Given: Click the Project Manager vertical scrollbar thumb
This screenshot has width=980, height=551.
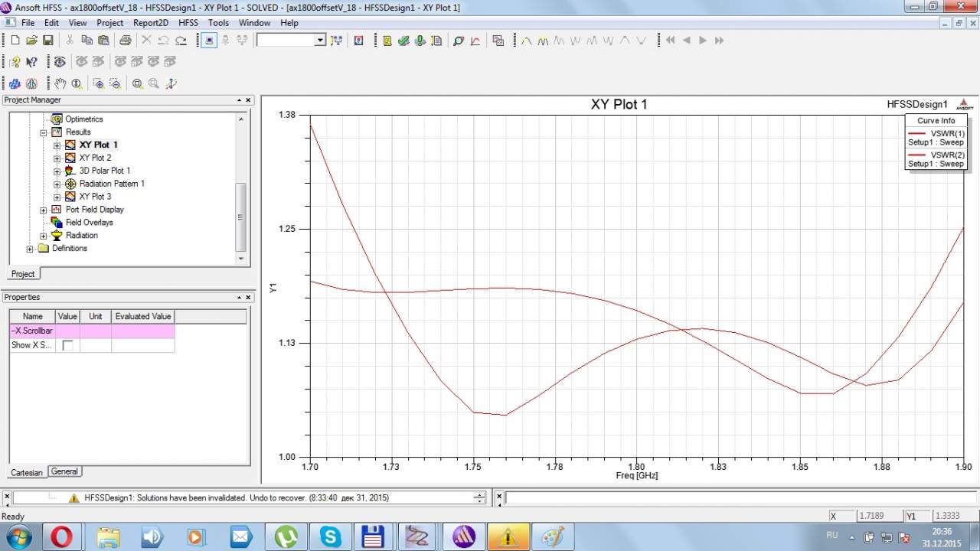Looking at the screenshot, I should point(240,217).
